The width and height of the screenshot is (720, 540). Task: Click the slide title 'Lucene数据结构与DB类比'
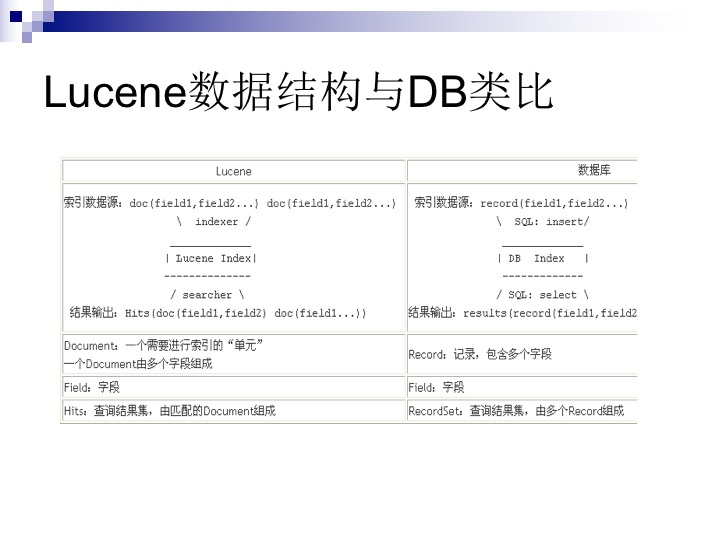tap(298, 92)
